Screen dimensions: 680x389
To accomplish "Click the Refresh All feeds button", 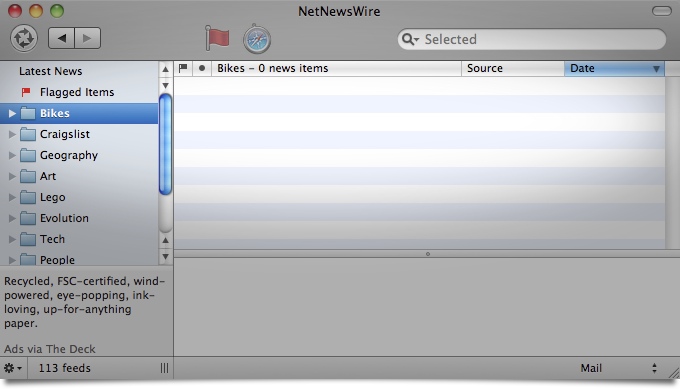I will coord(24,38).
